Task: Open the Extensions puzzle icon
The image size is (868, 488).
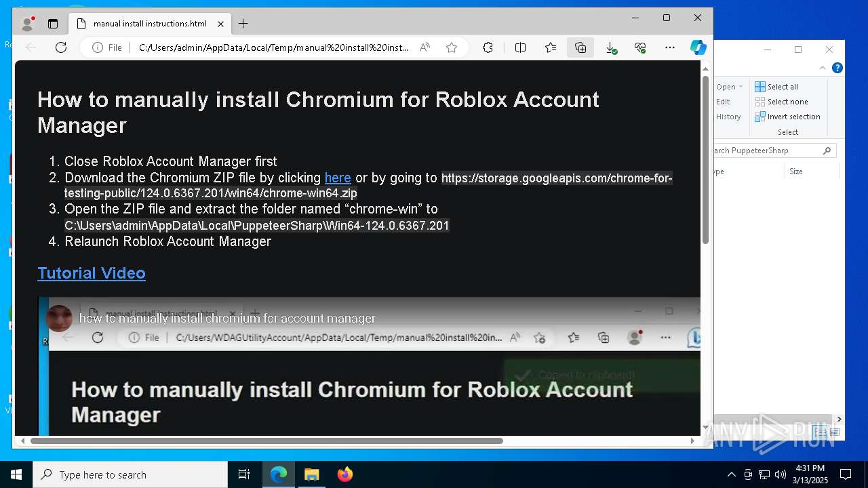Action: pos(488,47)
